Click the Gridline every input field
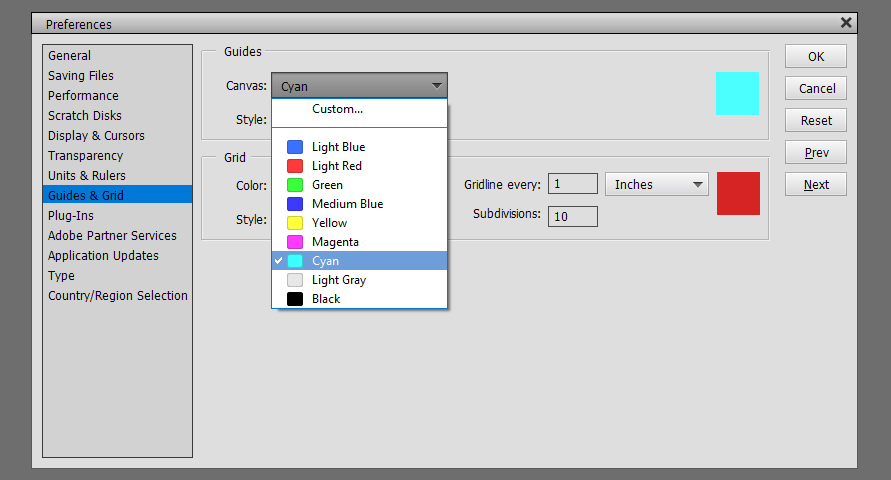 pyautogui.click(x=573, y=184)
